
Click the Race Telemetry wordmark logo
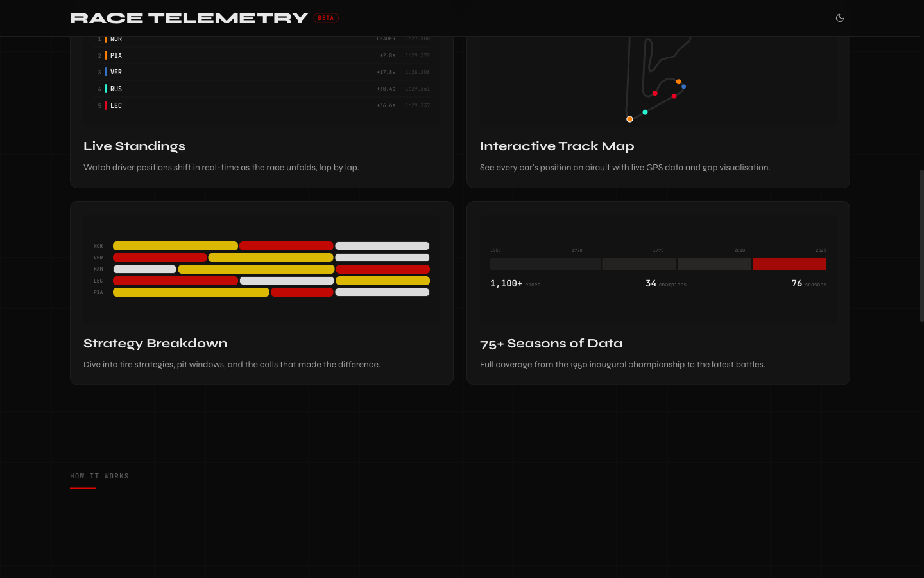tap(190, 18)
